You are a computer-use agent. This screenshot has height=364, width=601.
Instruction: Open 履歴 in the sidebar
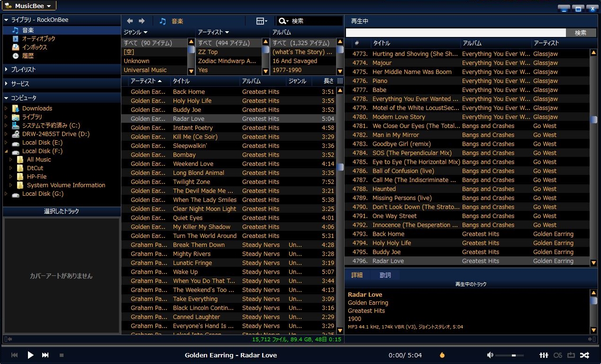click(x=28, y=55)
